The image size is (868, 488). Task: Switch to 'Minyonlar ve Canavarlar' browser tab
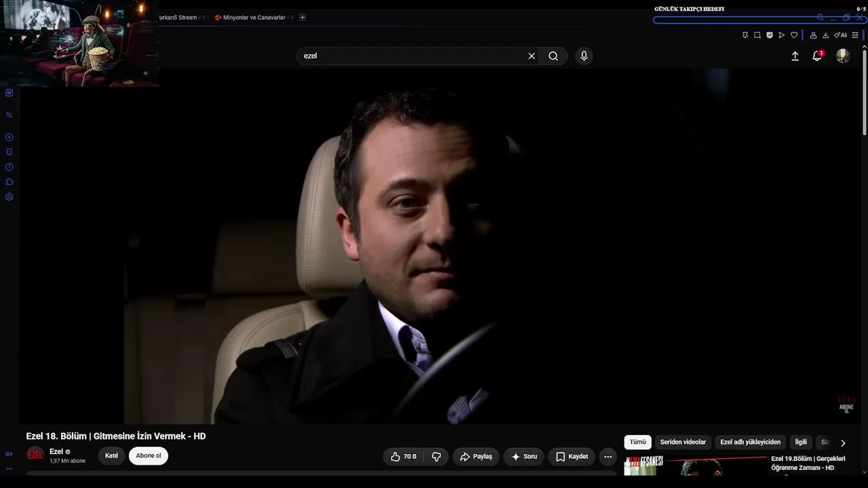coord(254,18)
